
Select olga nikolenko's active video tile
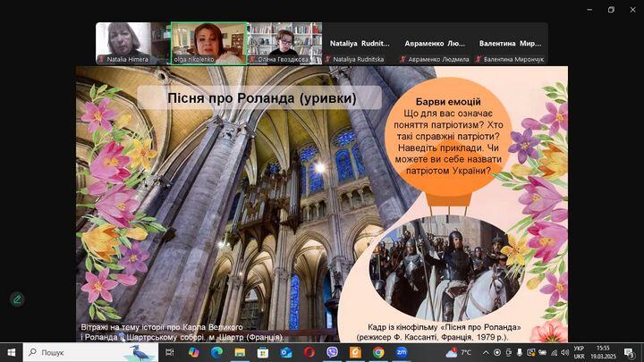[209, 43]
